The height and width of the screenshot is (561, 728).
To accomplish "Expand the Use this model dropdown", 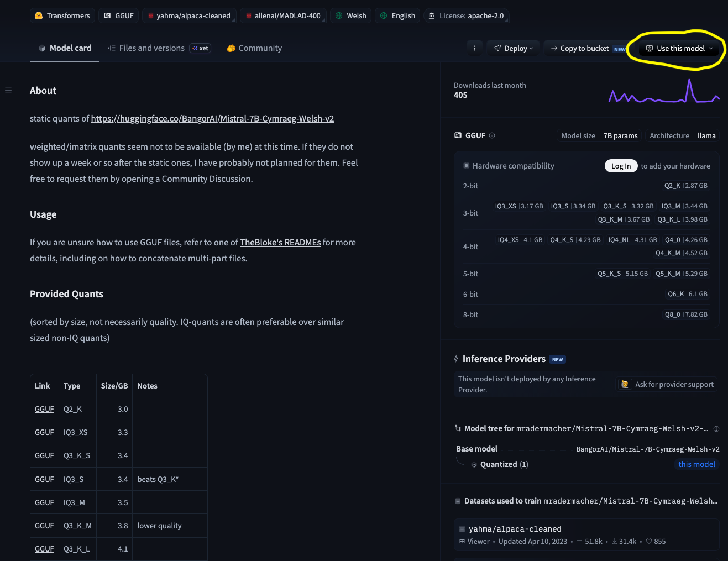I will tap(679, 48).
